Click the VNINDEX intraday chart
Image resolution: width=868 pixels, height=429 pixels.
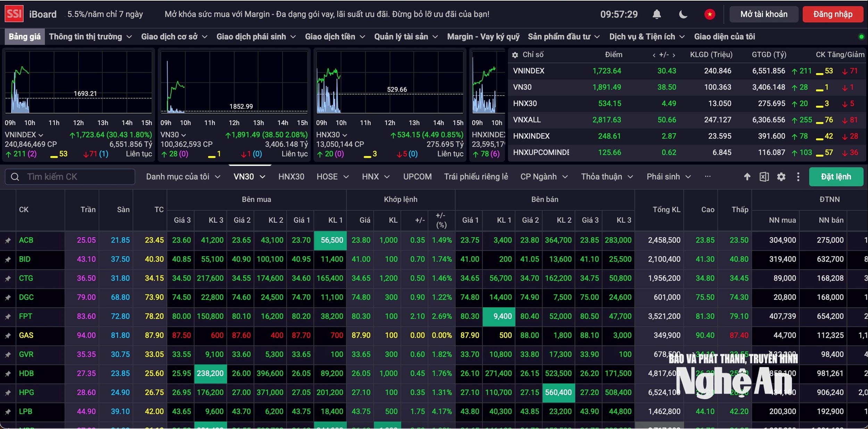[78, 83]
